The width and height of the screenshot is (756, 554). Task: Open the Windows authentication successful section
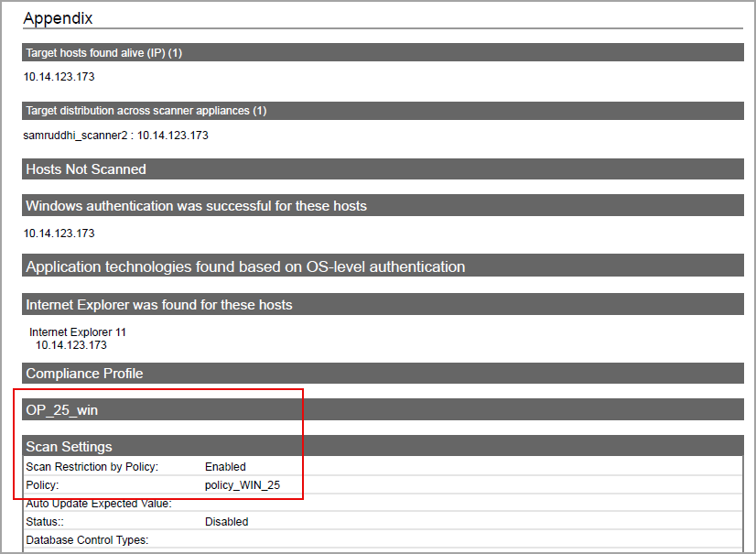195,205
